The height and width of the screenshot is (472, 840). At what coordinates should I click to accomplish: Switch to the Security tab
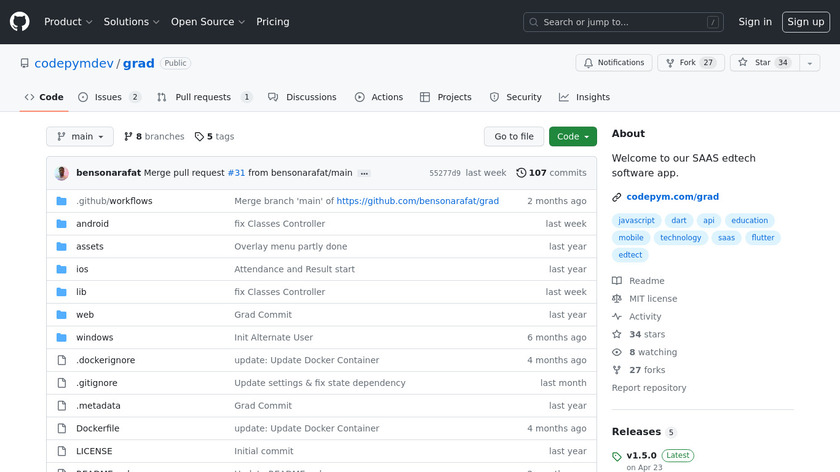(x=515, y=97)
